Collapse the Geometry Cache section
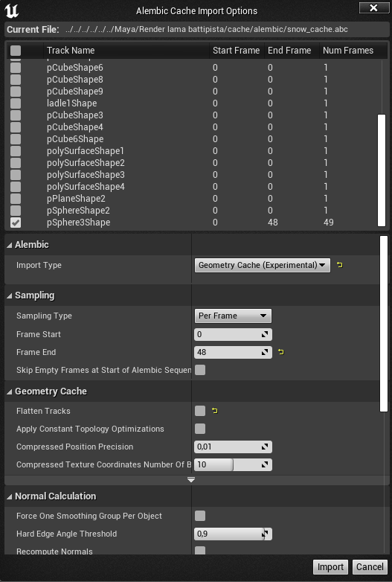Image resolution: width=392 pixels, height=582 pixels. tap(10, 391)
